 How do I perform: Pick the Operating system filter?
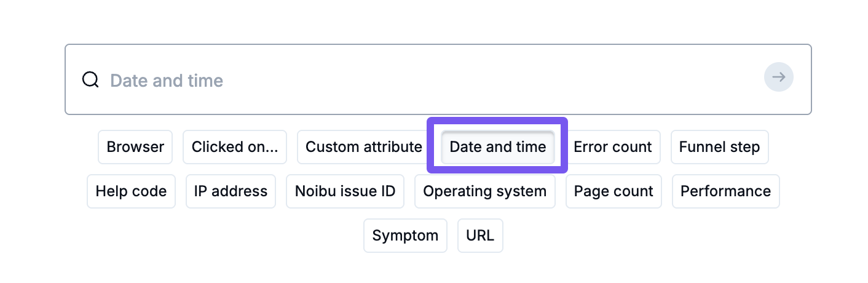click(x=484, y=191)
